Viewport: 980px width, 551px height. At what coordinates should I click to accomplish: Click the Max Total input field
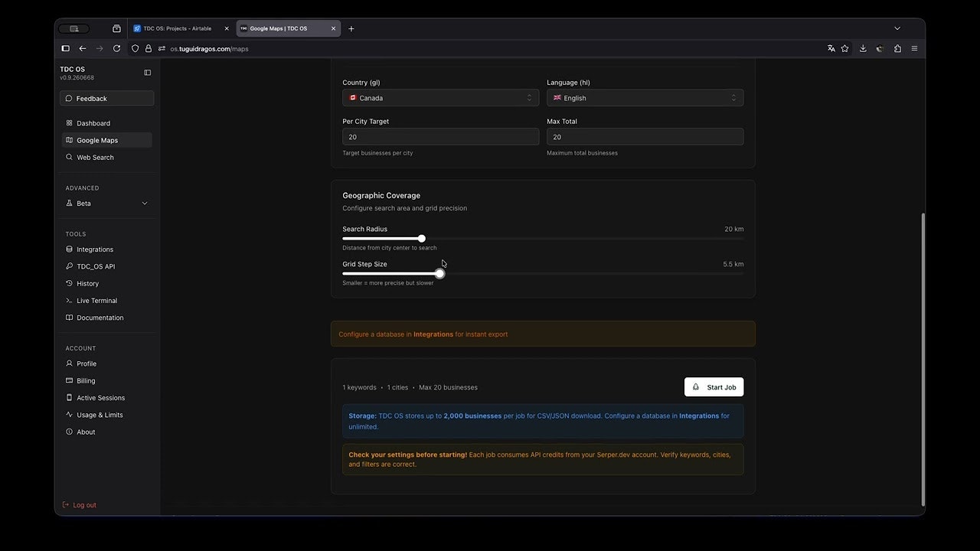(645, 137)
